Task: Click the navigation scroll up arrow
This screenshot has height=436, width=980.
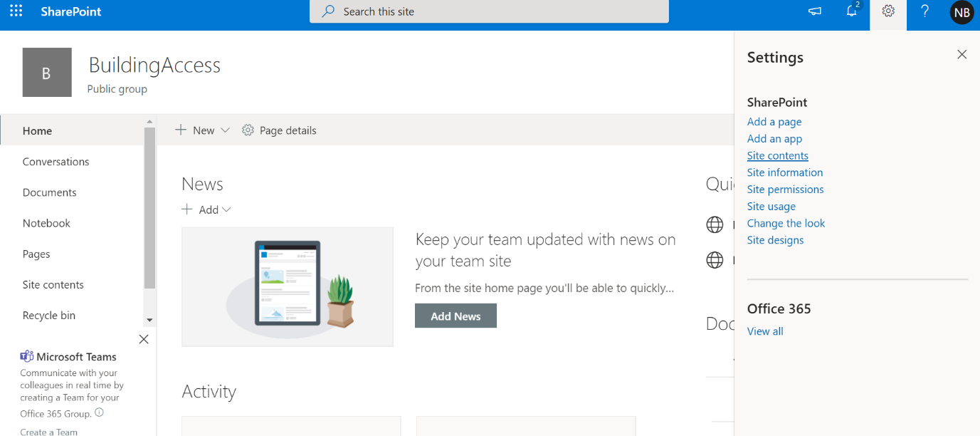Action: (x=149, y=122)
